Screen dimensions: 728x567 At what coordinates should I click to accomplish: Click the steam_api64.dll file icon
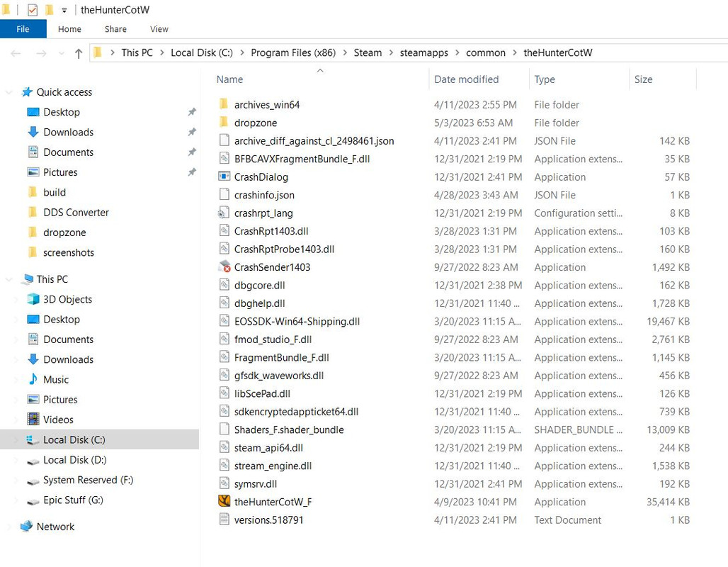[224, 447]
